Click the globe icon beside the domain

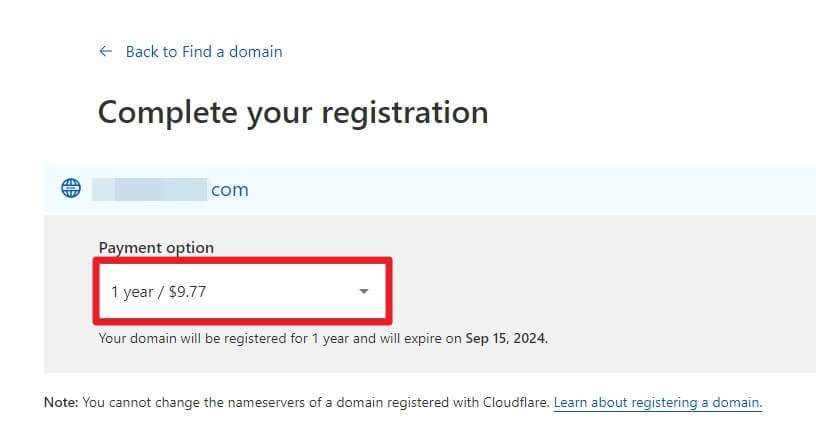(x=71, y=188)
